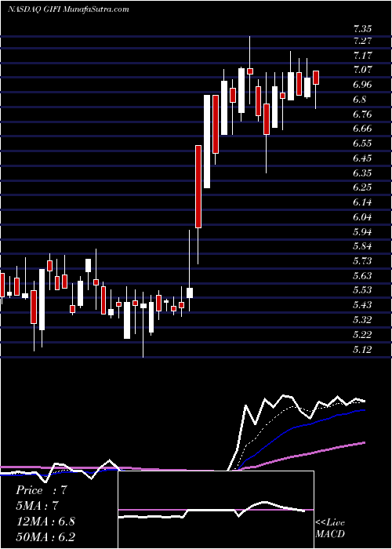Click the 6.35 price axis label
This screenshot has width=392, height=549.
362,173
